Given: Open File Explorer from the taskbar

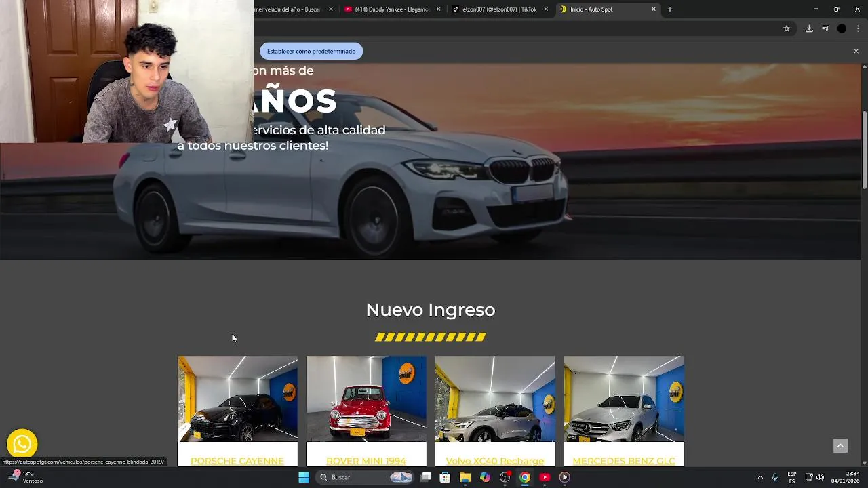Looking at the screenshot, I should click(x=465, y=477).
